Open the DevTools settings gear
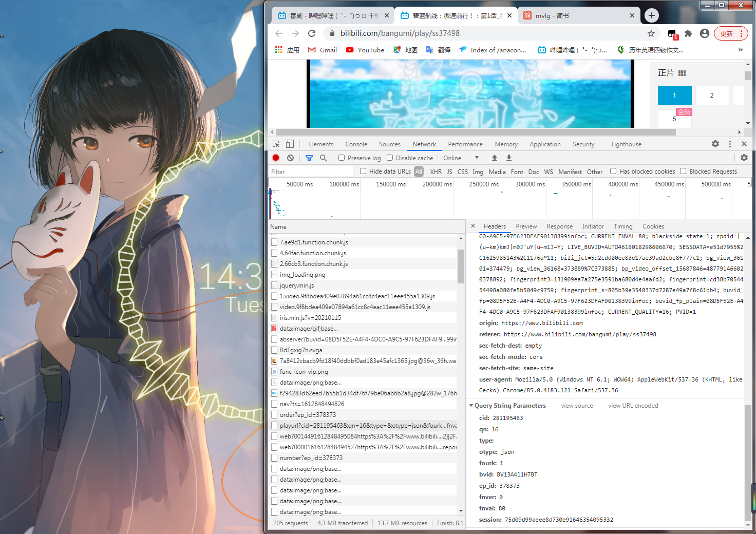The height and width of the screenshot is (534, 756). pyautogui.click(x=715, y=144)
